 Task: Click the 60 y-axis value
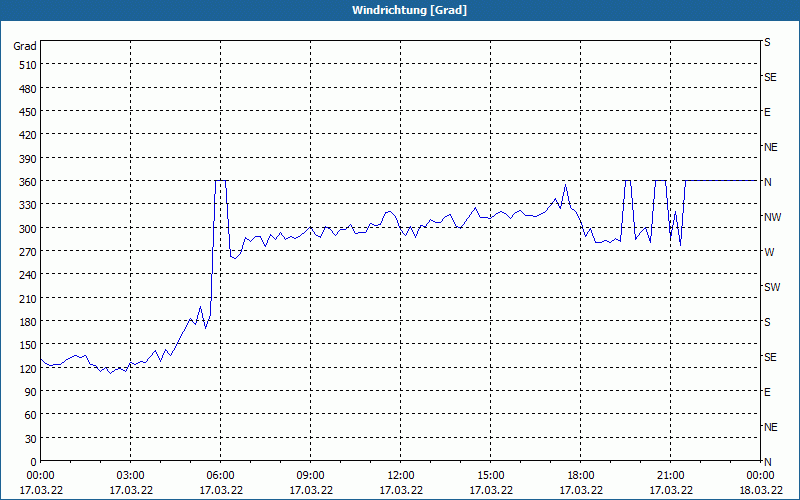coord(31,415)
